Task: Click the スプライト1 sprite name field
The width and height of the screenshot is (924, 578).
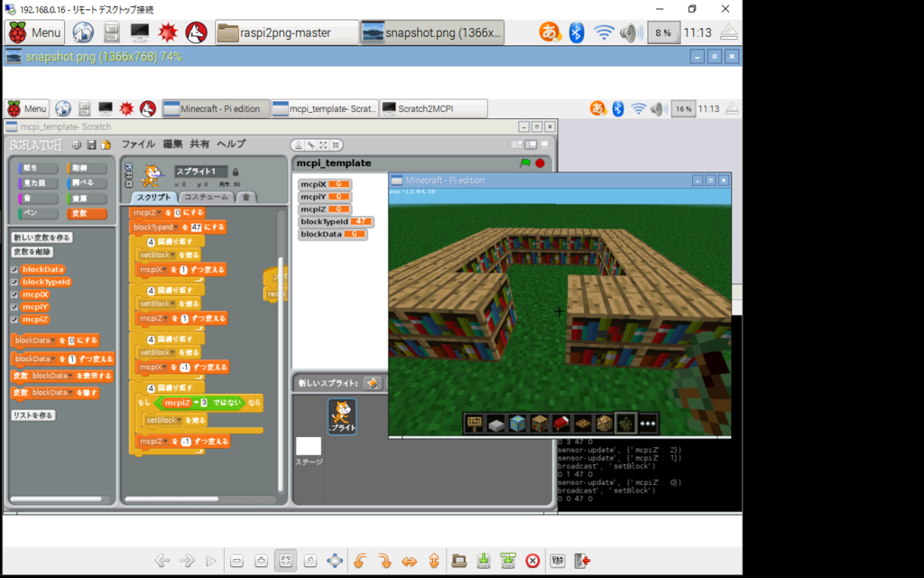Action: (201, 172)
